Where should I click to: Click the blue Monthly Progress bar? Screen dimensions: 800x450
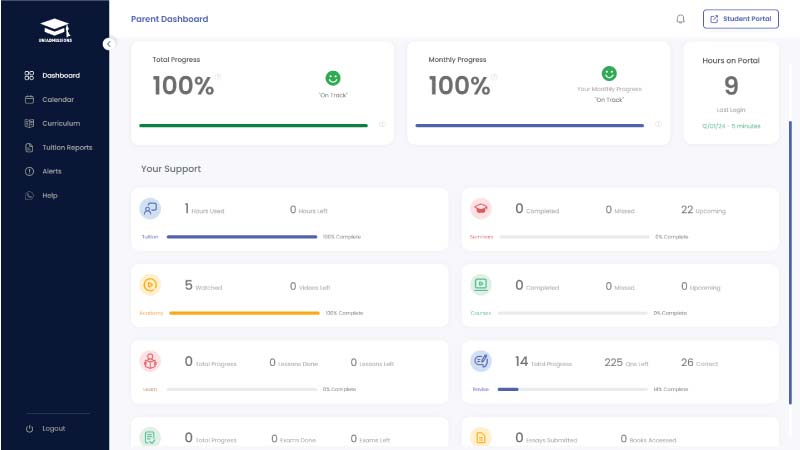pyautogui.click(x=530, y=126)
